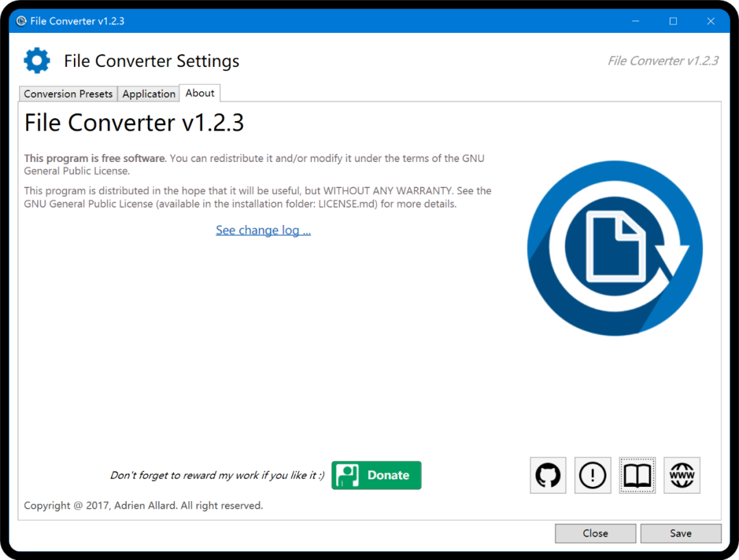Click the WITHOUT ANY WARRANTY paragraph

258,198
